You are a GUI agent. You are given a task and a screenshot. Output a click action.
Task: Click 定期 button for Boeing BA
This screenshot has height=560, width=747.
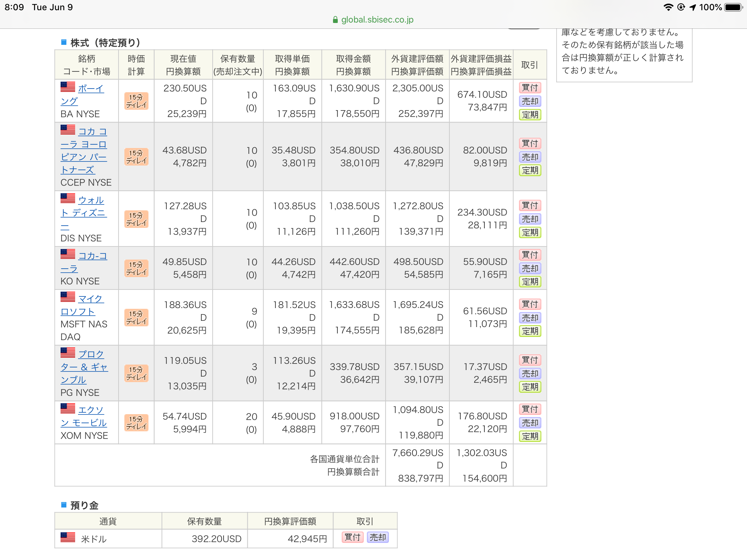pyautogui.click(x=530, y=115)
